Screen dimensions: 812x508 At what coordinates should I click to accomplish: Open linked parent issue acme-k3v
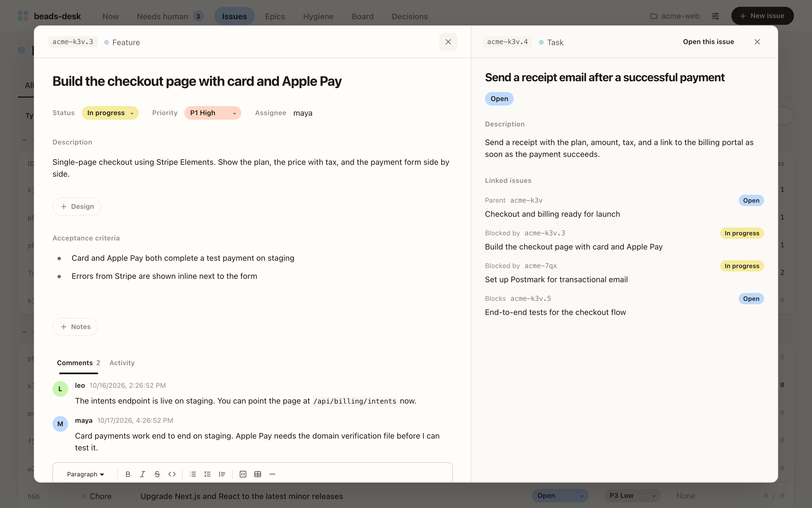[x=624, y=207]
